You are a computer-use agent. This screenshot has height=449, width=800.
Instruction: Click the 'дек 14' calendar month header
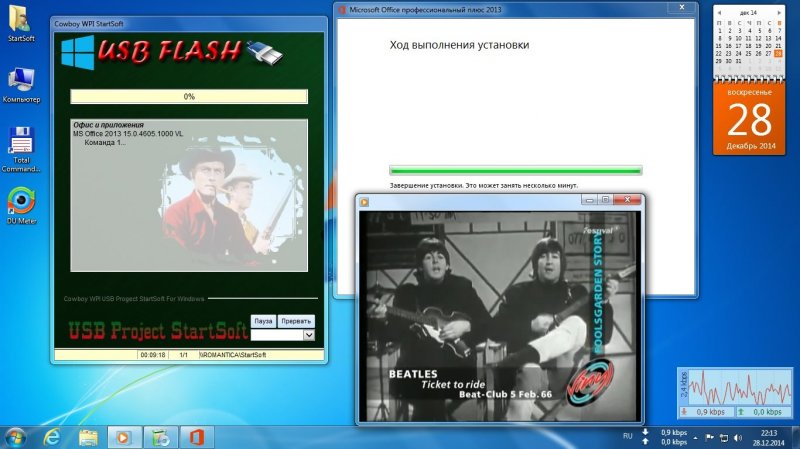(x=748, y=12)
